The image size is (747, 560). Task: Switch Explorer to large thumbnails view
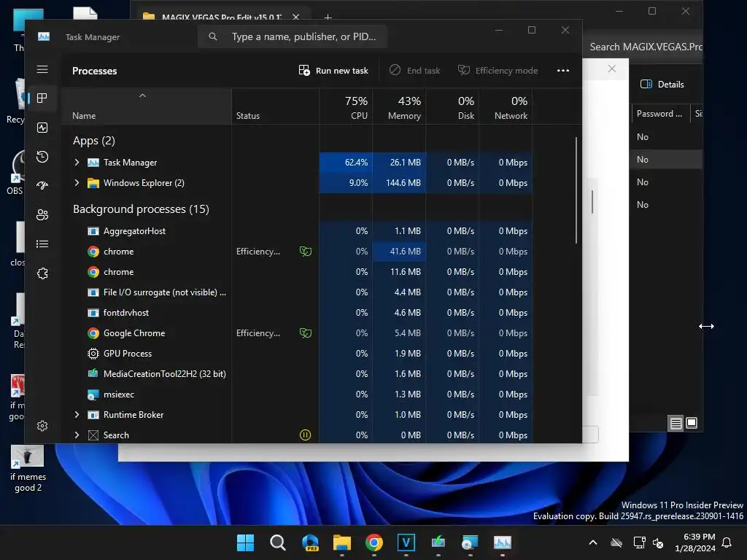(692, 424)
